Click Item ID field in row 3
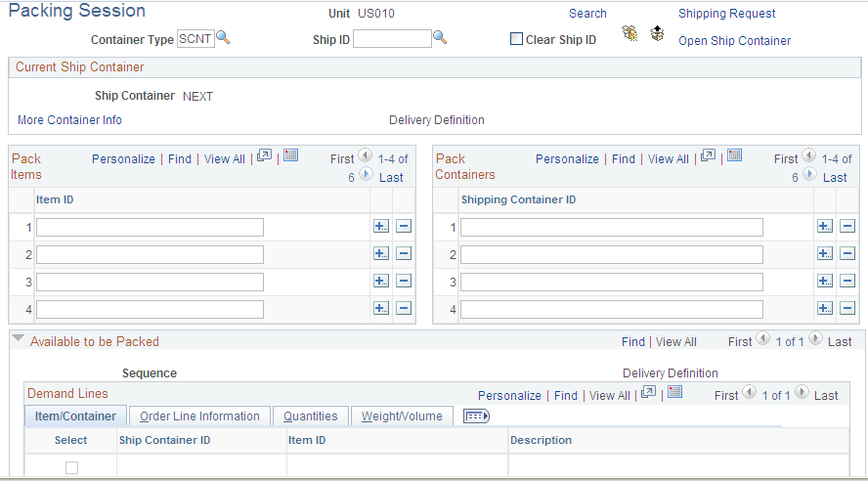 [x=150, y=282]
